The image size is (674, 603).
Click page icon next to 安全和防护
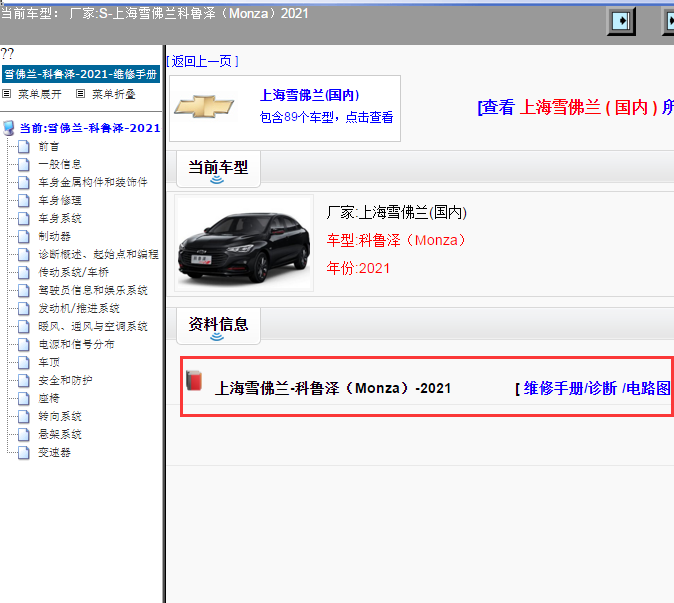[x=24, y=381]
